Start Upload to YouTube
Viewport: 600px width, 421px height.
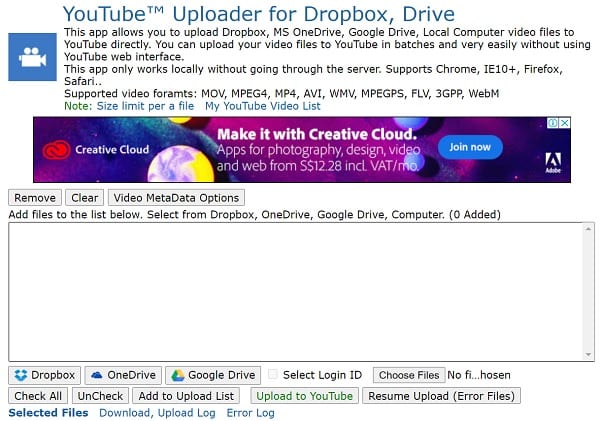coord(305,396)
